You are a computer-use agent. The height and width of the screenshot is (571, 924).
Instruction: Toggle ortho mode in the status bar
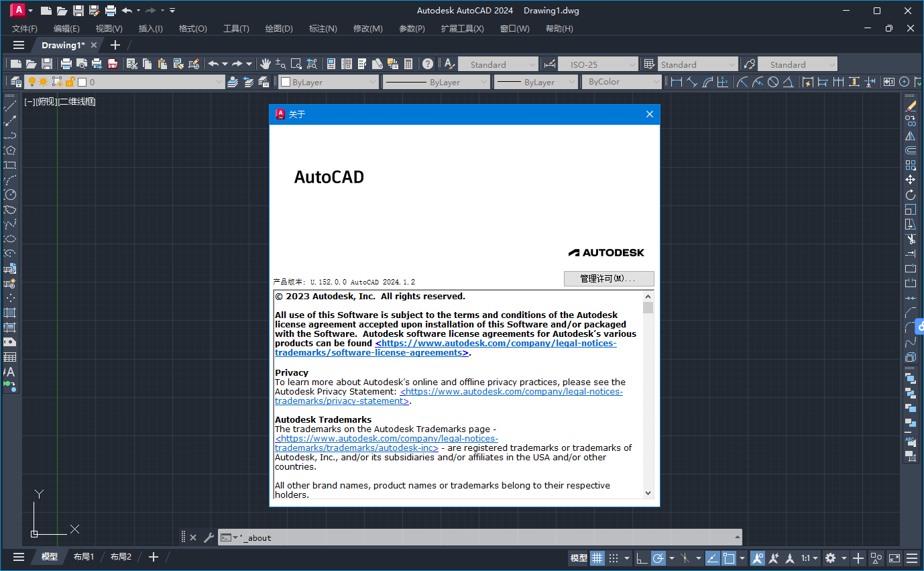(x=642, y=558)
